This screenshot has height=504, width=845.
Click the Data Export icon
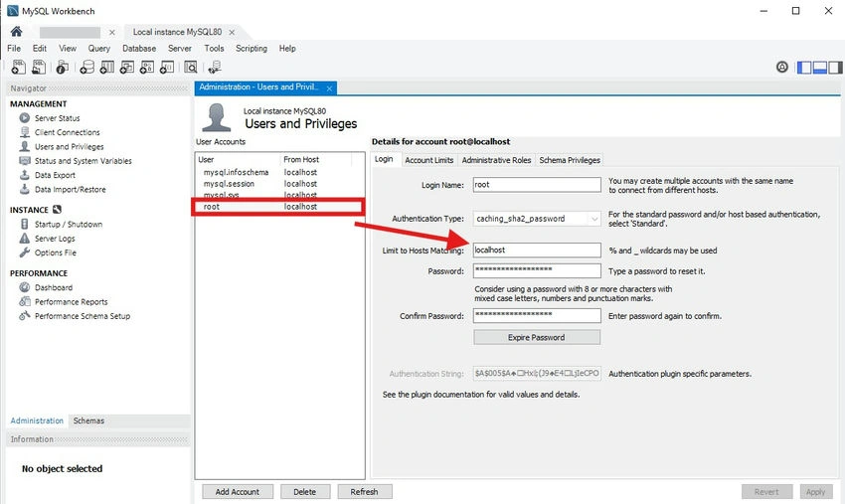pos(25,175)
